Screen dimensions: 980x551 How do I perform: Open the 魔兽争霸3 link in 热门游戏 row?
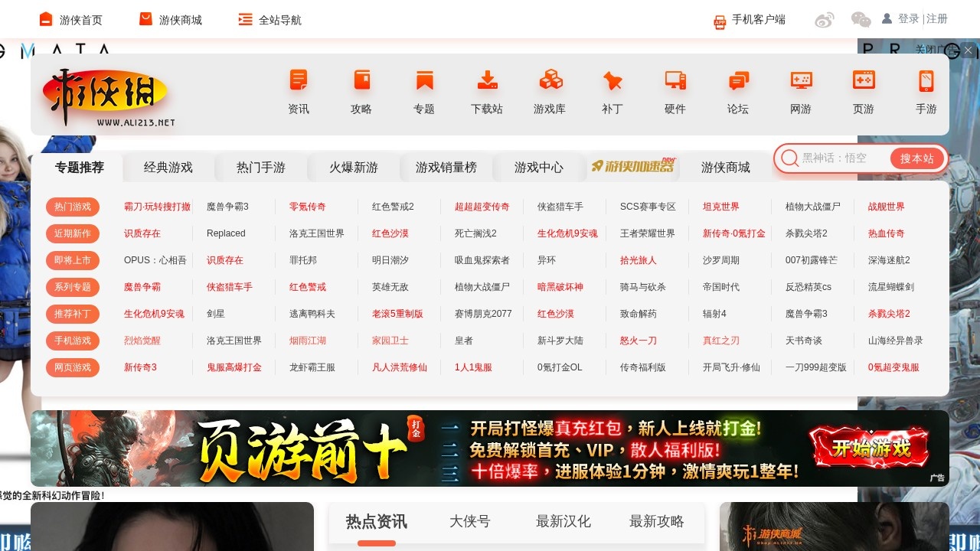pos(227,207)
